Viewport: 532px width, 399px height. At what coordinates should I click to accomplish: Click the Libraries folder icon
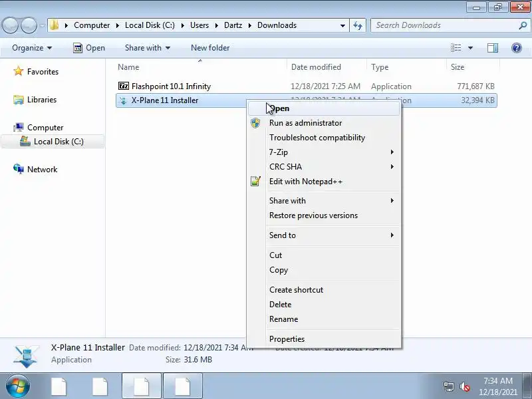click(x=19, y=99)
